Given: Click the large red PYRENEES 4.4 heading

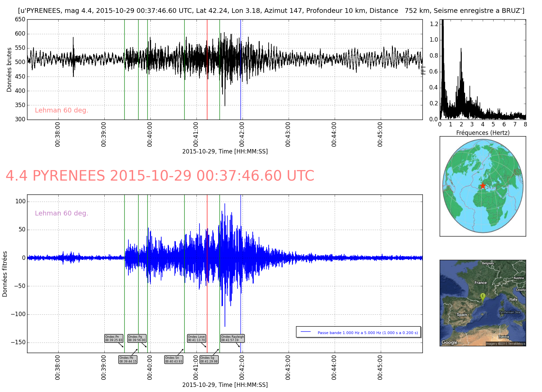Looking at the screenshot, I should (160, 176).
